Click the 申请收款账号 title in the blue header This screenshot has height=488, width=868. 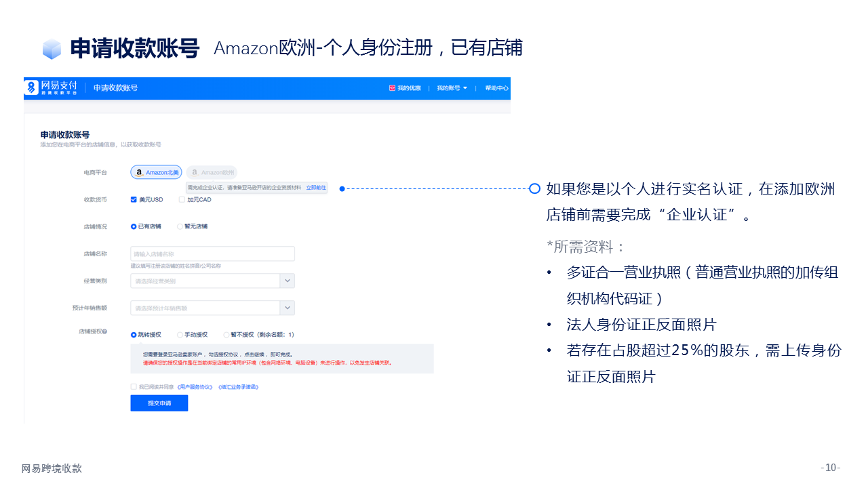pos(116,88)
